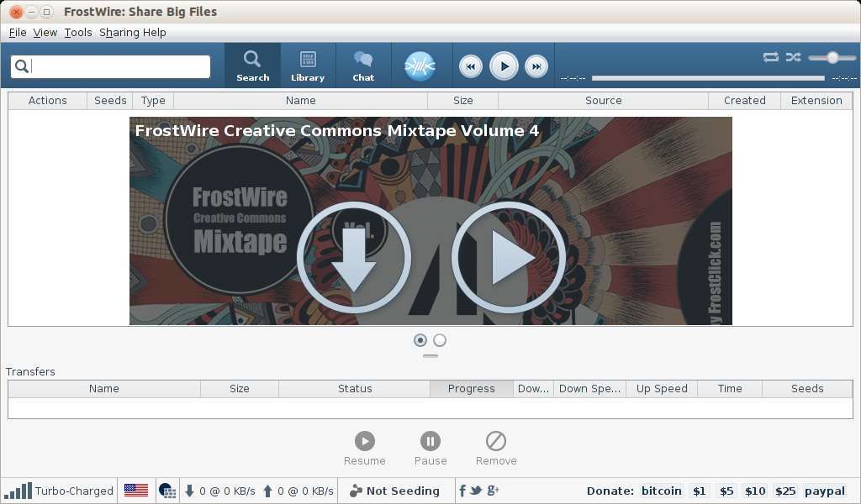This screenshot has width=861, height=504.
Task: Open the Tools menu
Action: (78, 33)
